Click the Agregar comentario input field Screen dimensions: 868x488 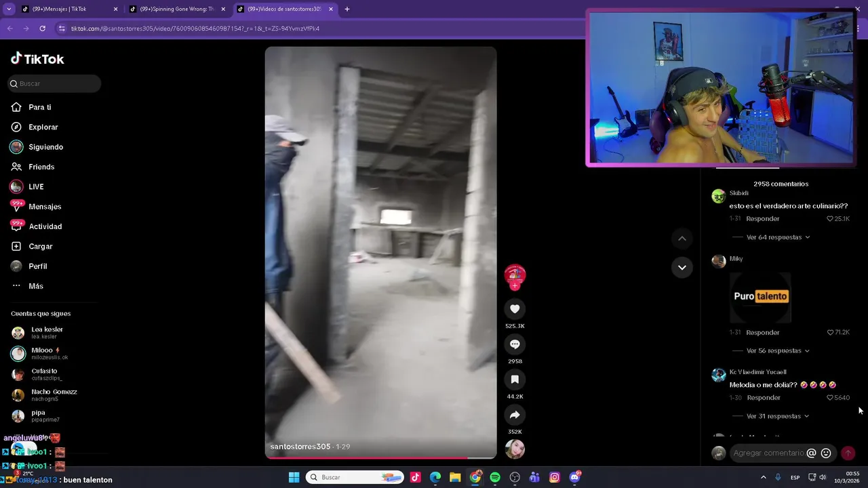click(x=769, y=453)
